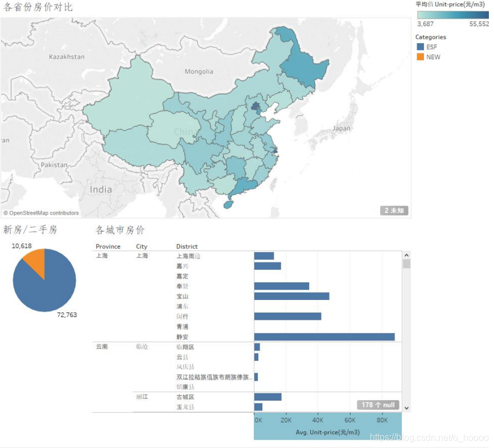Viewport: 494px width, 448px height.
Task: Click the 80K axis tick label
Action: (x=382, y=420)
